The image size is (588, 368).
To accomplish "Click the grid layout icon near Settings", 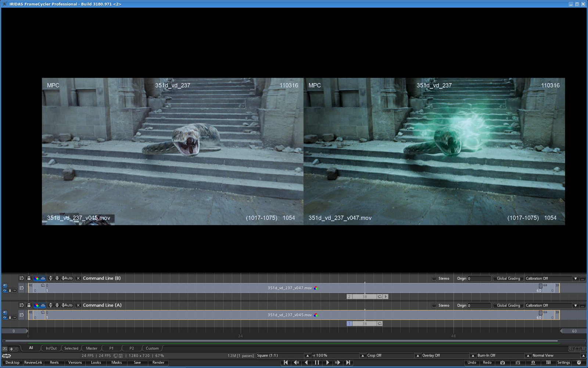I will [548, 362].
